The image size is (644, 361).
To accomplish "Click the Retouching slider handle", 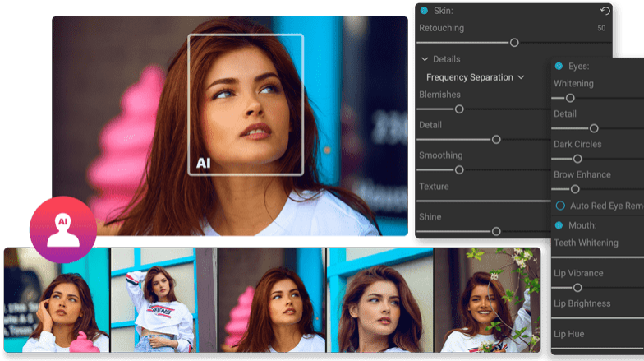I will tap(514, 43).
